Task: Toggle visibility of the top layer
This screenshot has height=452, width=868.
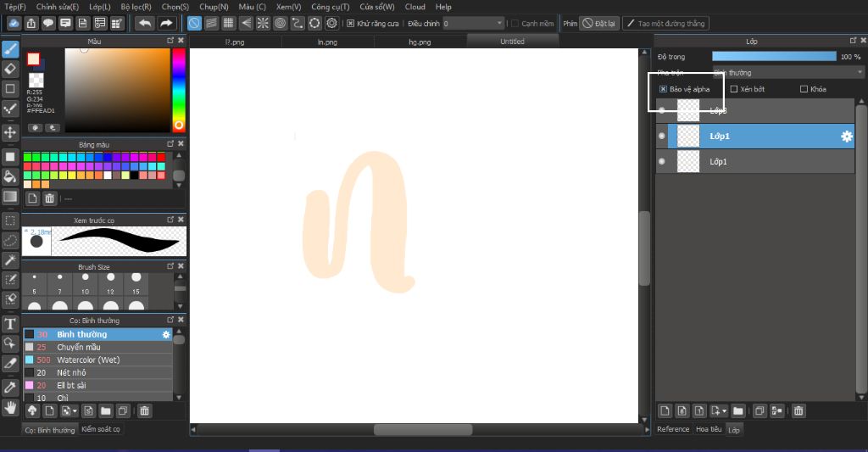Action: 661,110
